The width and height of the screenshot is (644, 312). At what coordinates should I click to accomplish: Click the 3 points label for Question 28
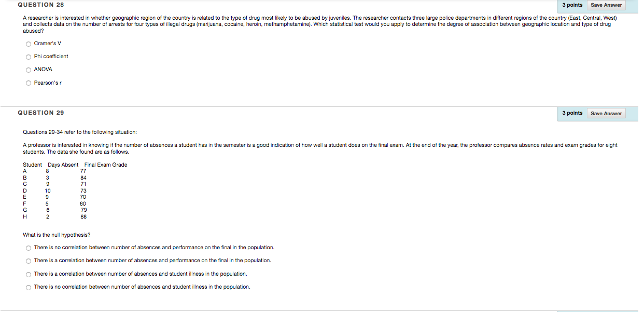572,5
